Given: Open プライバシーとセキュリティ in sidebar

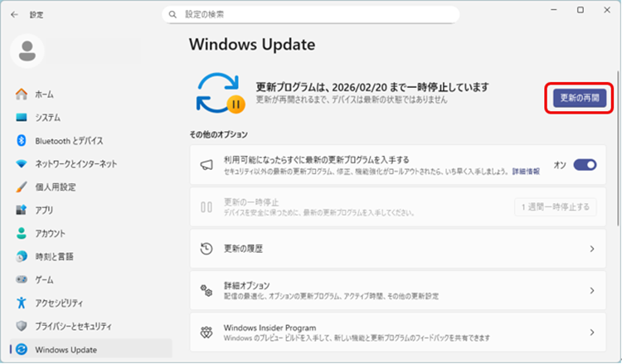Looking at the screenshot, I should coord(73,326).
